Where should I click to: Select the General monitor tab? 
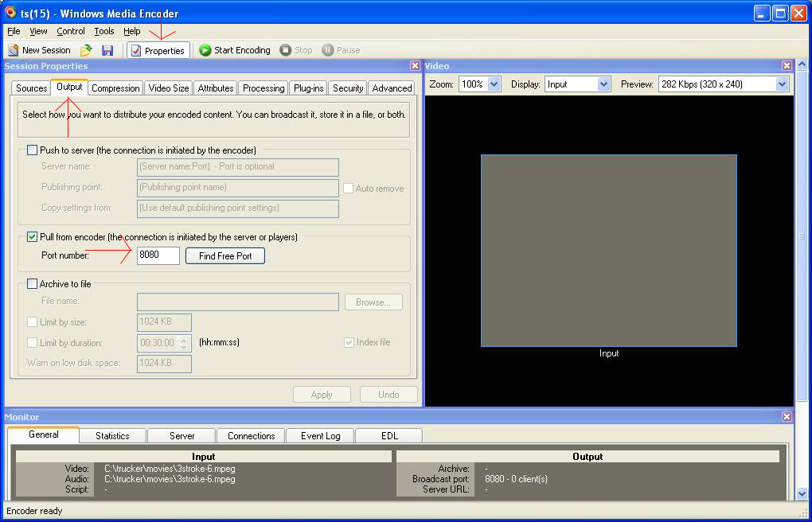point(44,434)
